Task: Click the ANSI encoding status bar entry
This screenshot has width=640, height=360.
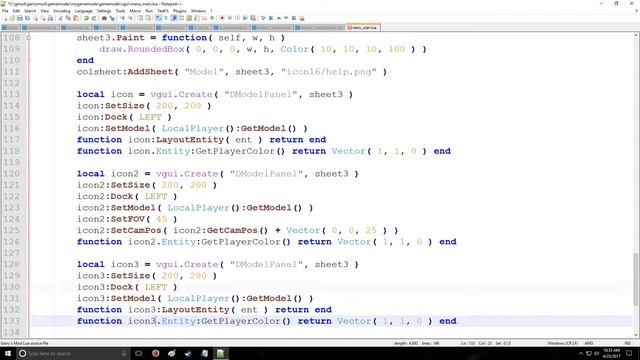Action: (x=589, y=343)
